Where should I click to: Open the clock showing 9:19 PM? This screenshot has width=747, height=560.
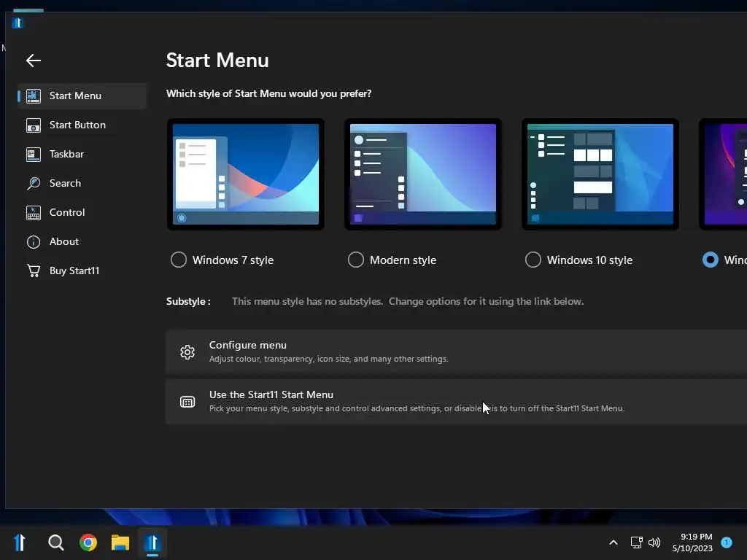692,542
